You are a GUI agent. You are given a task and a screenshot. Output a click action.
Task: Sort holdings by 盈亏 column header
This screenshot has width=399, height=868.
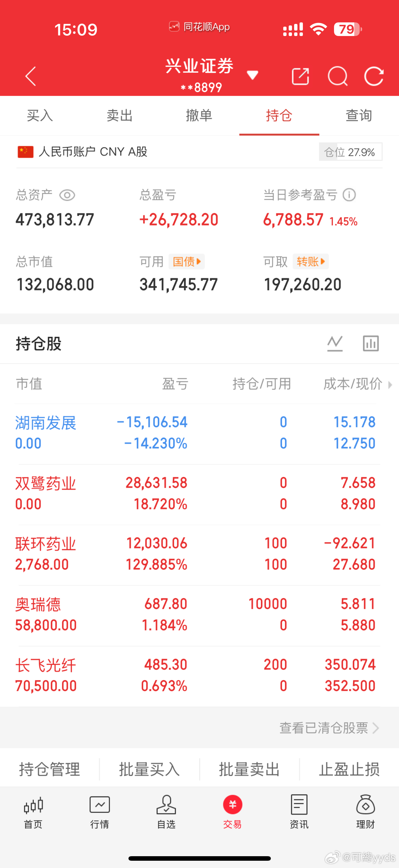click(x=175, y=384)
